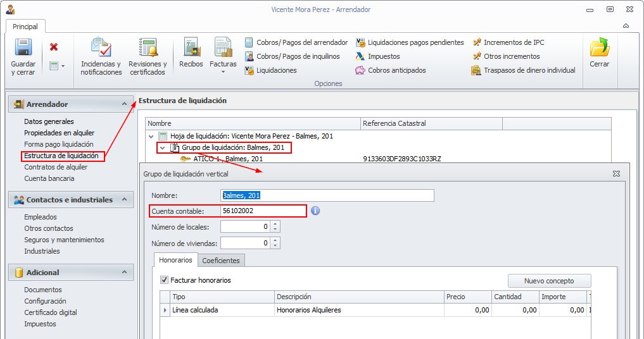The height and width of the screenshot is (339, 644).
Task: Select Grupo de liquidación: Balmes, 201
Action: tap(233, 147)
